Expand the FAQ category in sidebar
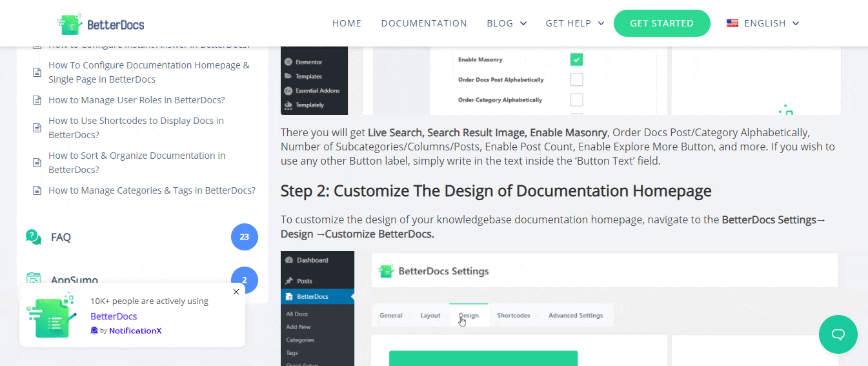The width and height of the screenshot is (868, 366). click(61, 237)
